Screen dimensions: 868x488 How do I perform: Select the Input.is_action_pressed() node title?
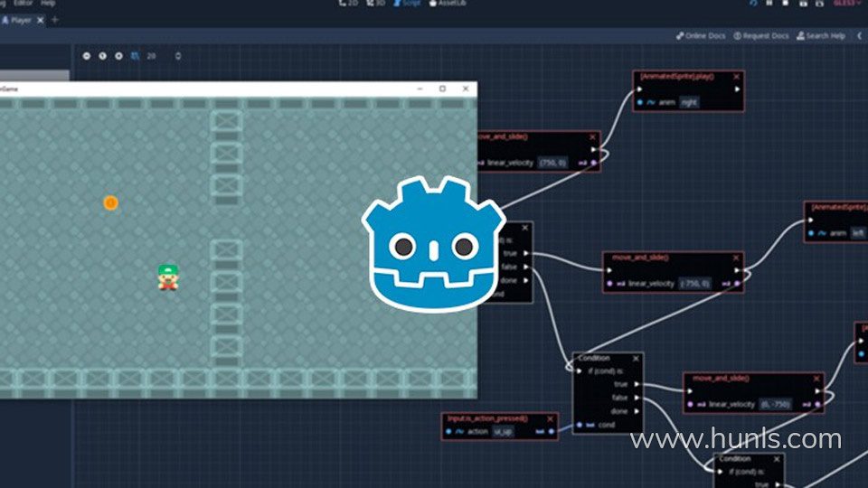[487, 418]
